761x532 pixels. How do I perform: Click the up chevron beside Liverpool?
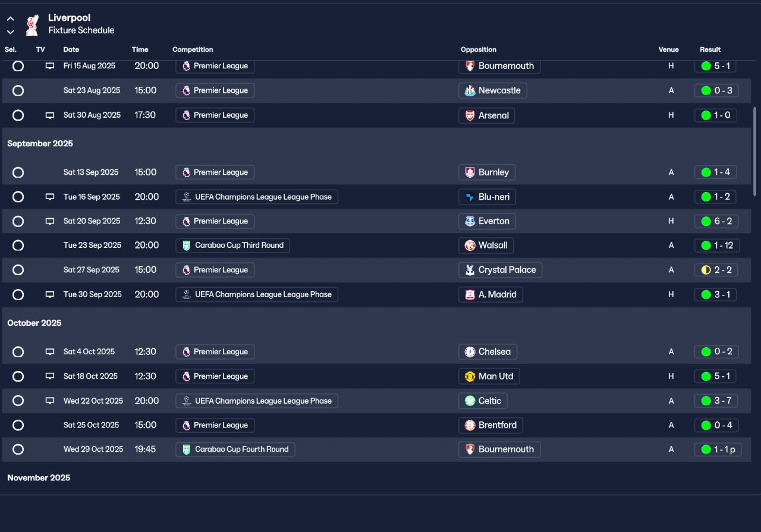pos(10,19)
